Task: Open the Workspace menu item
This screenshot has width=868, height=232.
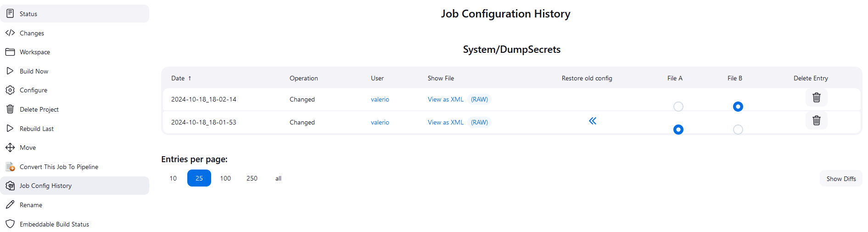Action: [x=74, y=52]
